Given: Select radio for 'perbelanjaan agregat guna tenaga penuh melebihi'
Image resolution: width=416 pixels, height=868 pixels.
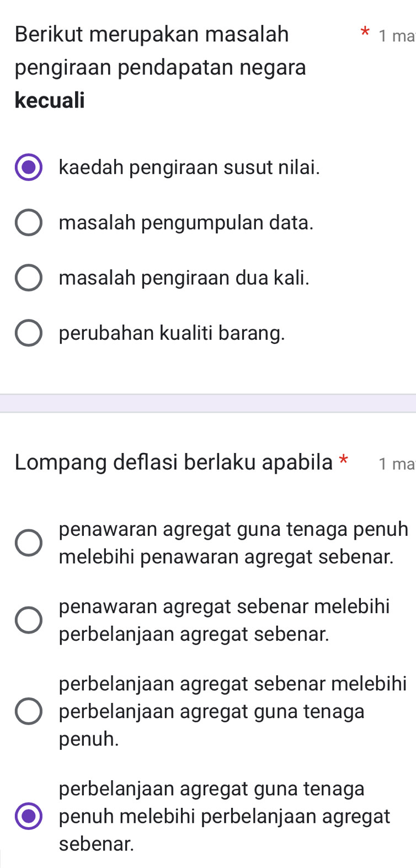Looking at the screenshot, I should click(28, 816).
